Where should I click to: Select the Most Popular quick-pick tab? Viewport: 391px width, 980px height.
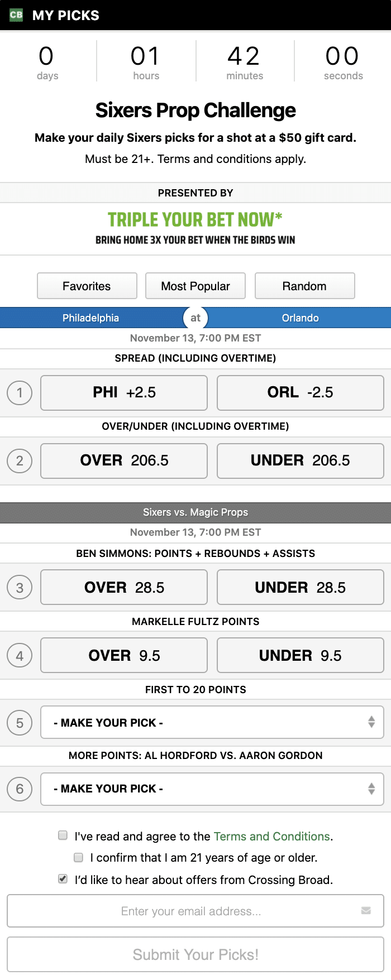pos(195,286)
